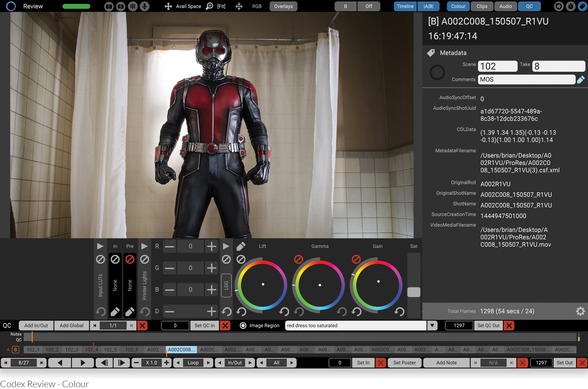Jump to next clip after 8/27
Viewport: 588px width, 389px height.
pos(42,363)
